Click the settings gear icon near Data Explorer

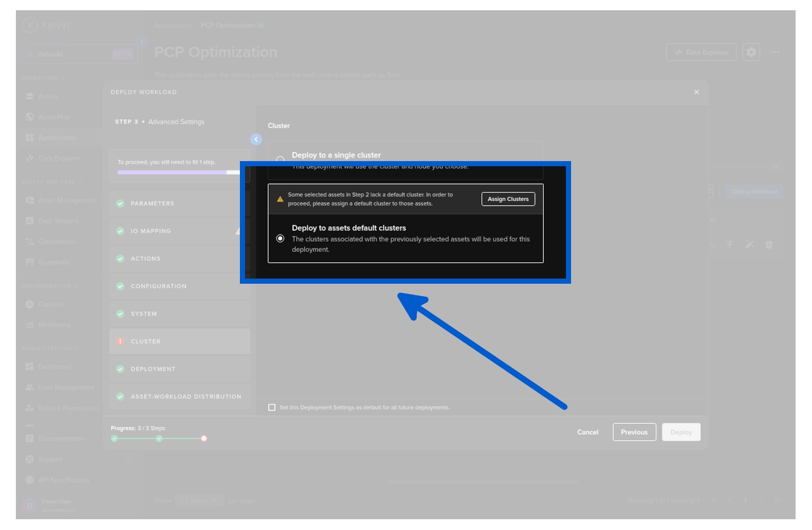click(x=751, y=52)
